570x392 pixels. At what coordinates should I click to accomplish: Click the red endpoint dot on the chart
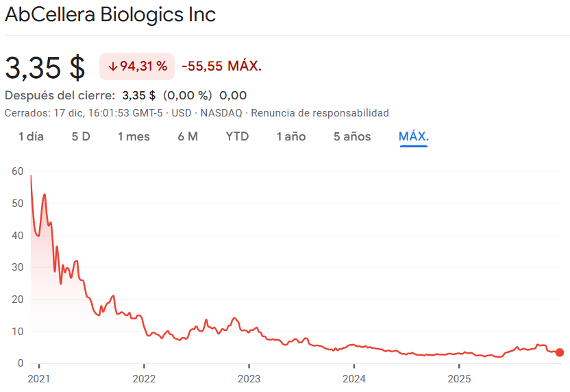pos(560,352)
